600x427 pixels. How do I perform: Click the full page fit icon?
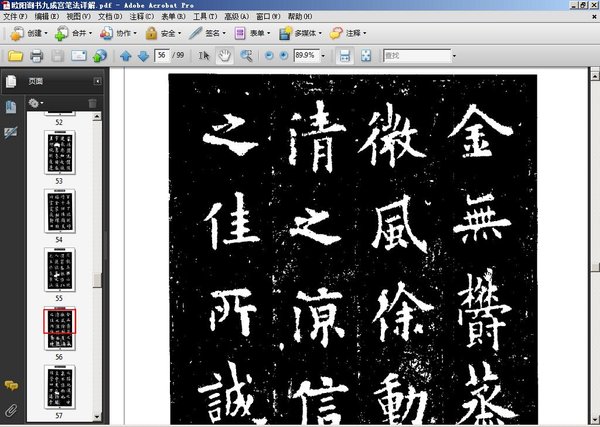point(366,56)
